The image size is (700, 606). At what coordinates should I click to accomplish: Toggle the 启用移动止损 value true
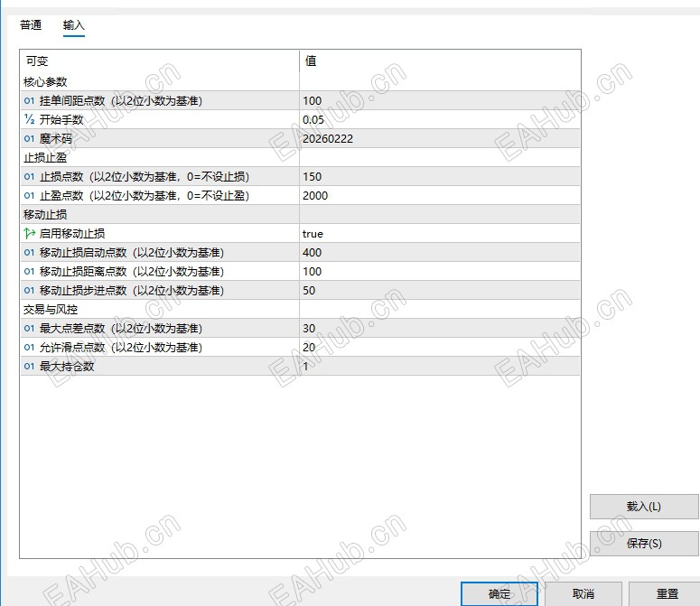coord(440,233)
